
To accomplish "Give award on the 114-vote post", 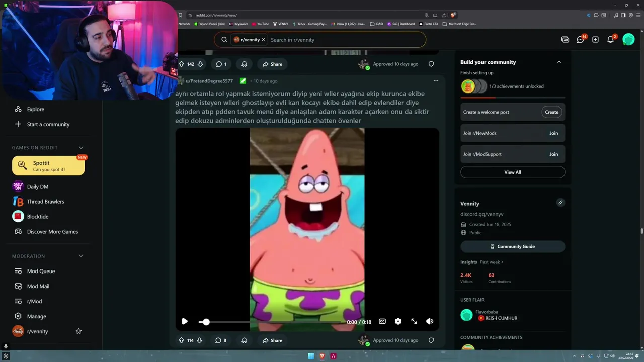I will [244, 340].
